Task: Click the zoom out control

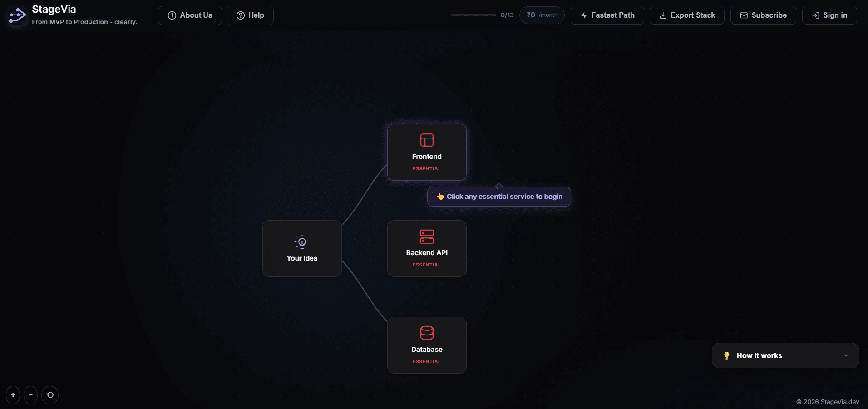Action: pos(30,394)
